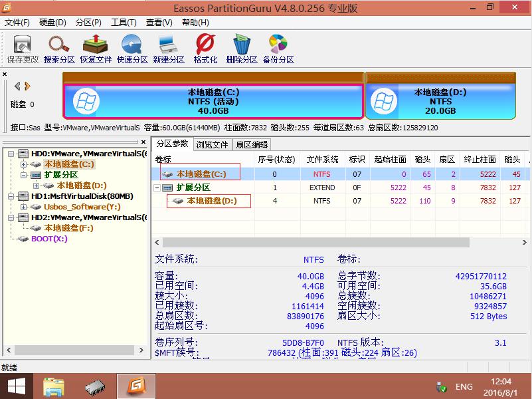Viewport: 532px width, 399px height.
Task: Expand 本地磁盘(C:) in the left tree
Action: click(24, 164)
